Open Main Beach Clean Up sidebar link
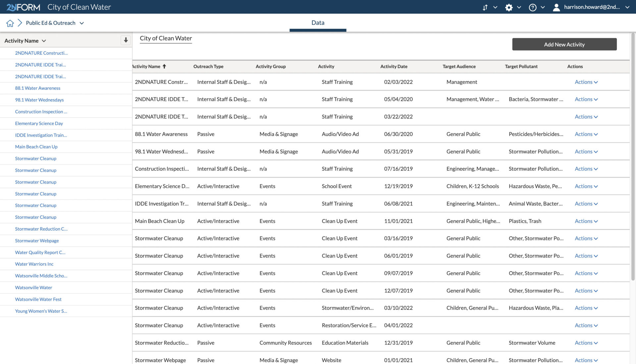This screenshot has height=364, width=636. coord(36,147)
